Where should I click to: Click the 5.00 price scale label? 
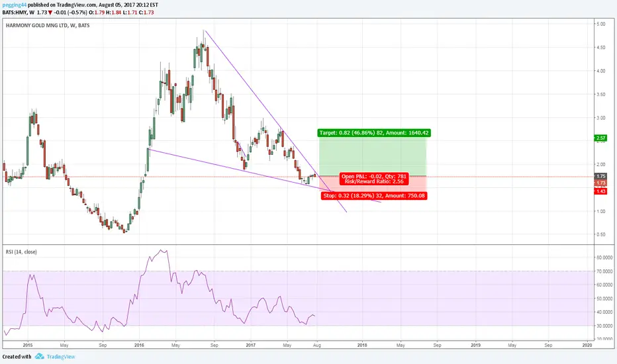click(600, 24)
